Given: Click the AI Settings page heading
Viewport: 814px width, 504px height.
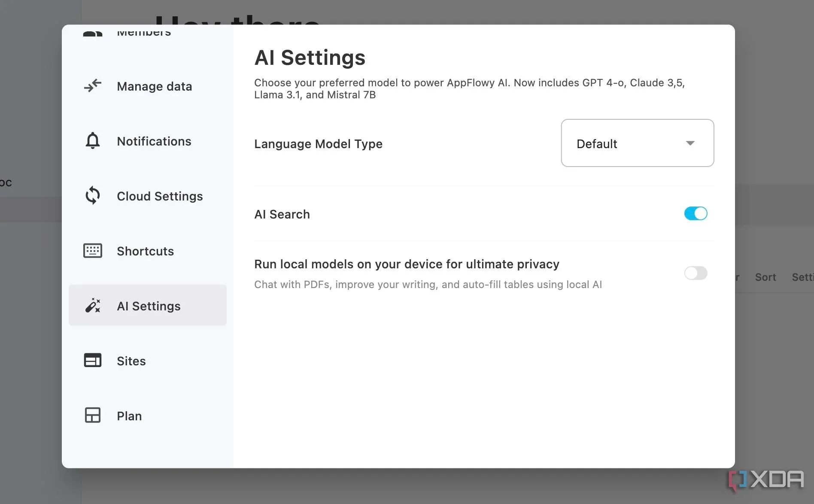Looking at the screenshot, I should tap(310, 58).
